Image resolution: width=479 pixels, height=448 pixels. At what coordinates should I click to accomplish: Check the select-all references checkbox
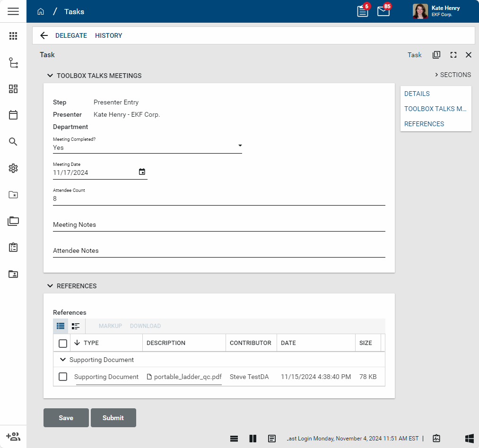pyautogui.click(x=63, y=343)
